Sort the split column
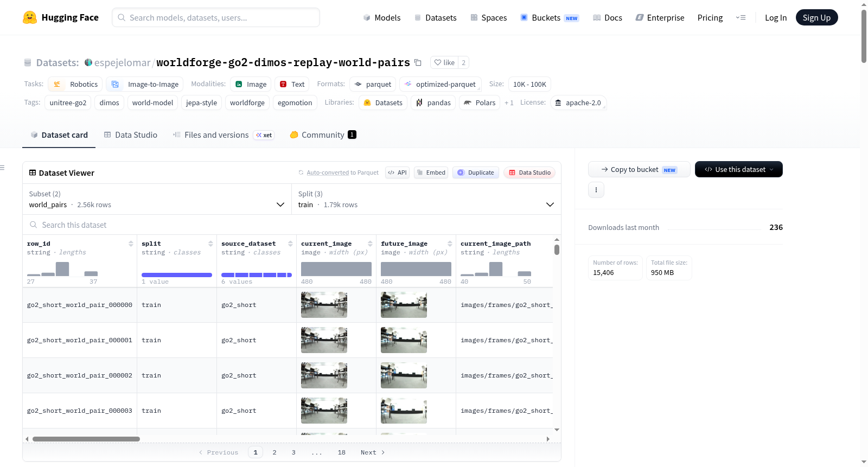The height and width of the screenshot is (467, 868). (x=210, y=244)
